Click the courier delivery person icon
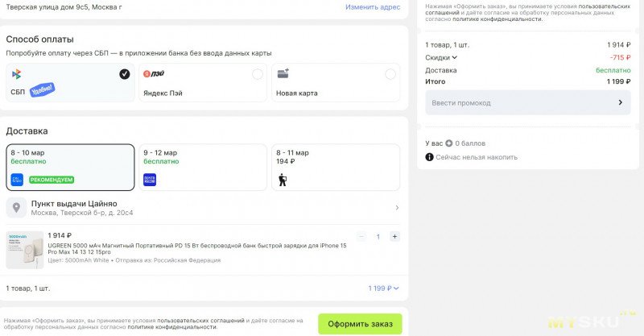This screenshot has width=644, height=336. (x=283, y=180)
